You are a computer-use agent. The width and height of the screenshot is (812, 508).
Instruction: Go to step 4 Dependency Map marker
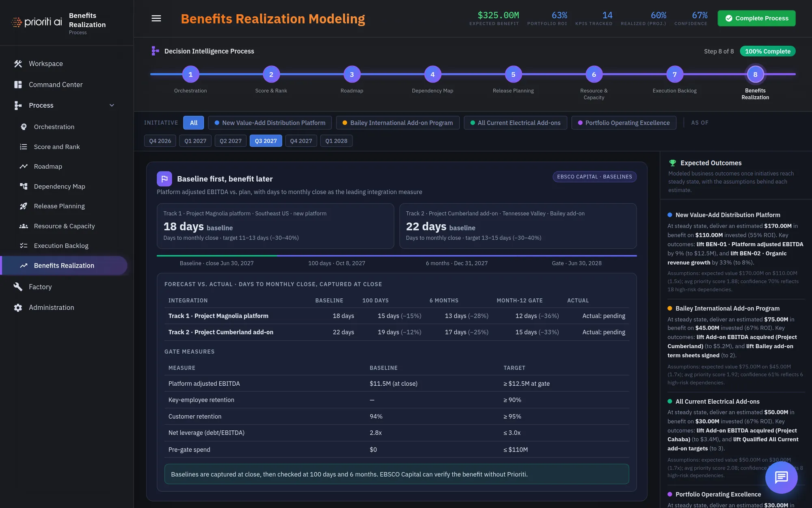pos(432,74)
